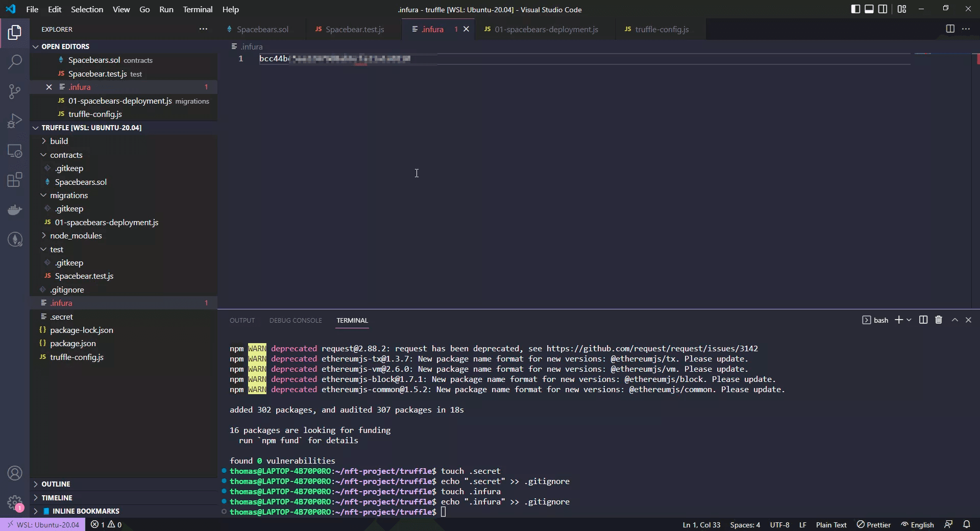Viewport: 980px width, 531px height.
Task: Toggle panel layout icon in title bar
Action: [869, 9]
